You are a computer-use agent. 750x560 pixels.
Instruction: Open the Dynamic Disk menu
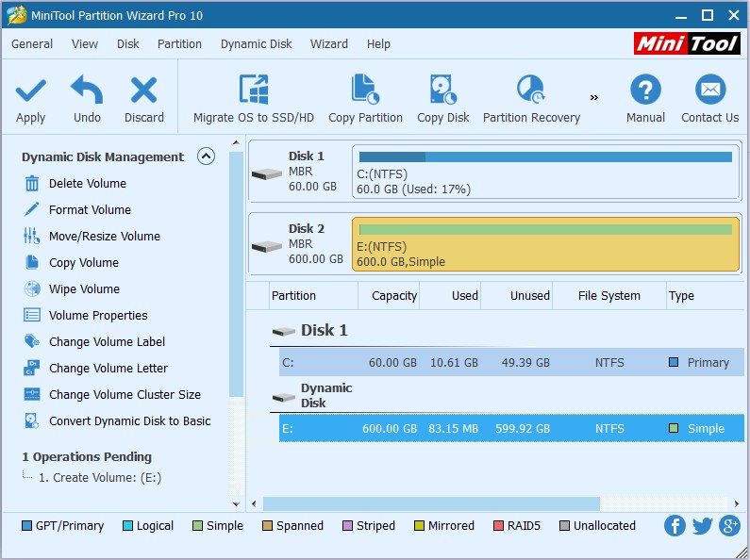[256, 44]
